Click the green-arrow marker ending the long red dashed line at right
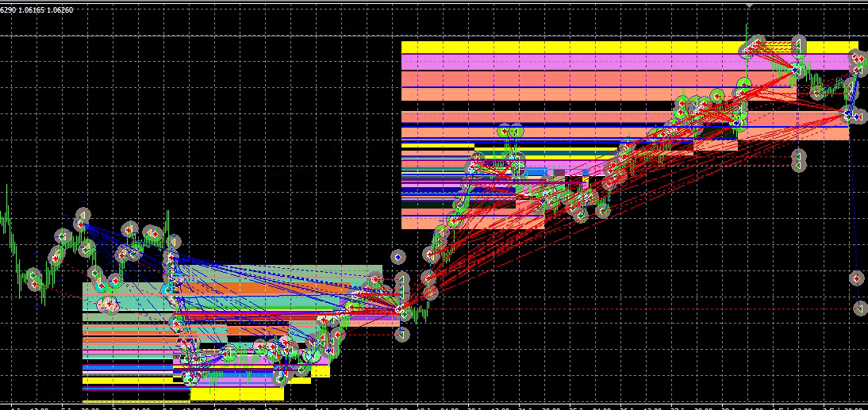The height and width of the screenshot is (410, 868). click(x=860, y=308)
